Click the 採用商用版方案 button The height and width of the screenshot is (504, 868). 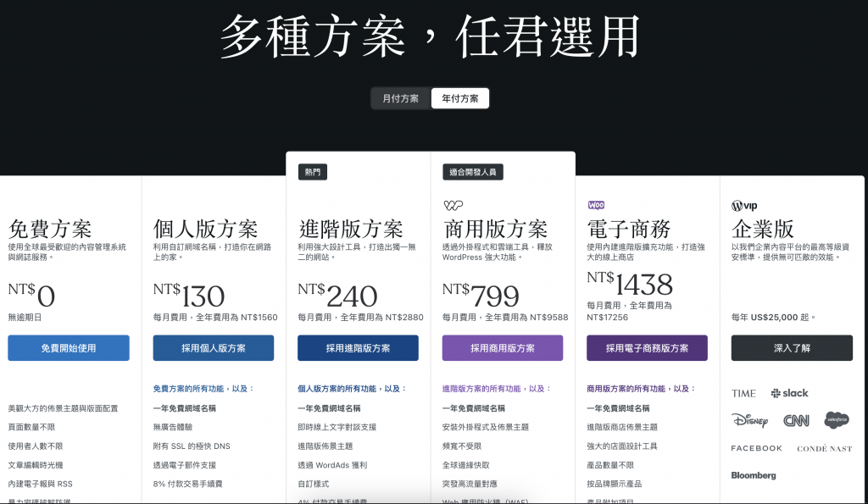click(502, 348)
